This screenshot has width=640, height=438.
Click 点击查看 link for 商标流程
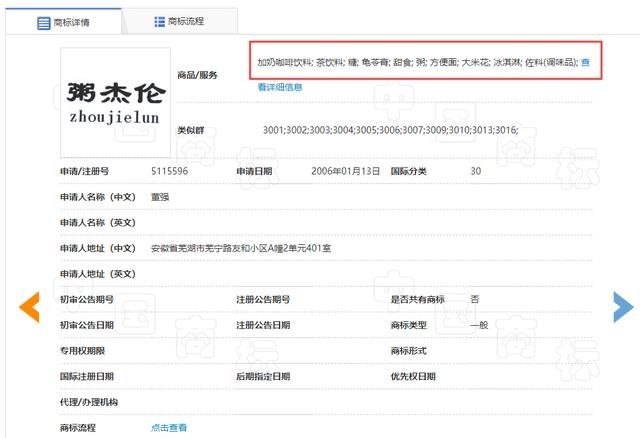click(x=169, y=427)
